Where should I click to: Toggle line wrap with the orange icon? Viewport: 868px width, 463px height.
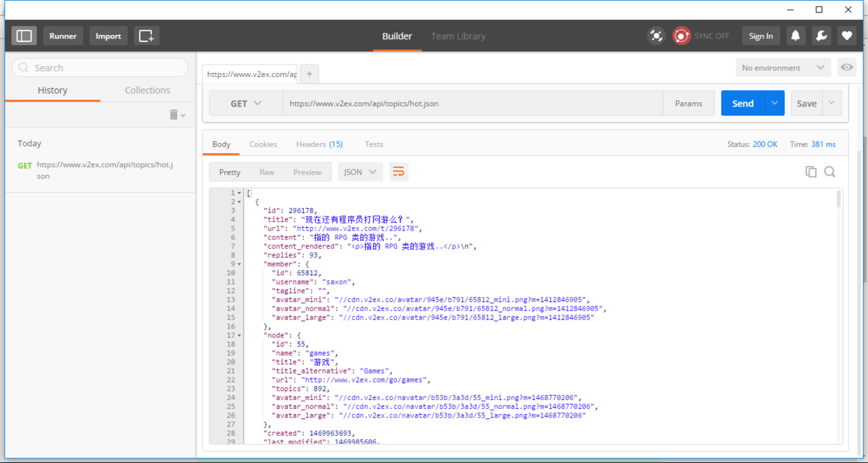tap(398, 172)
